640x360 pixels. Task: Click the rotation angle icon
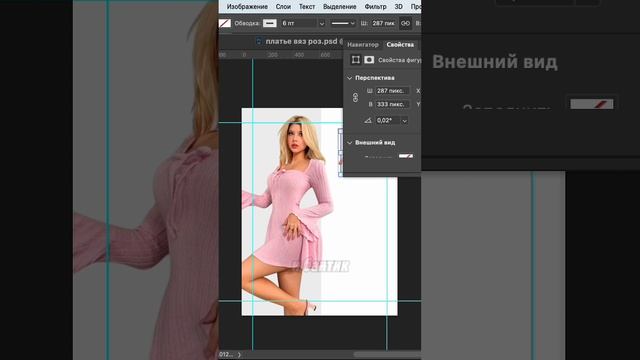coord(368,120)
